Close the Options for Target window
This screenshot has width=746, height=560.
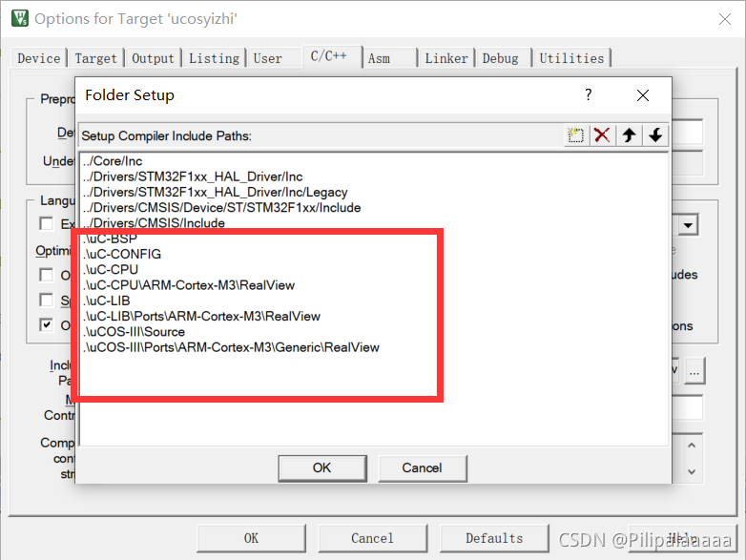(x=725, y=19)
